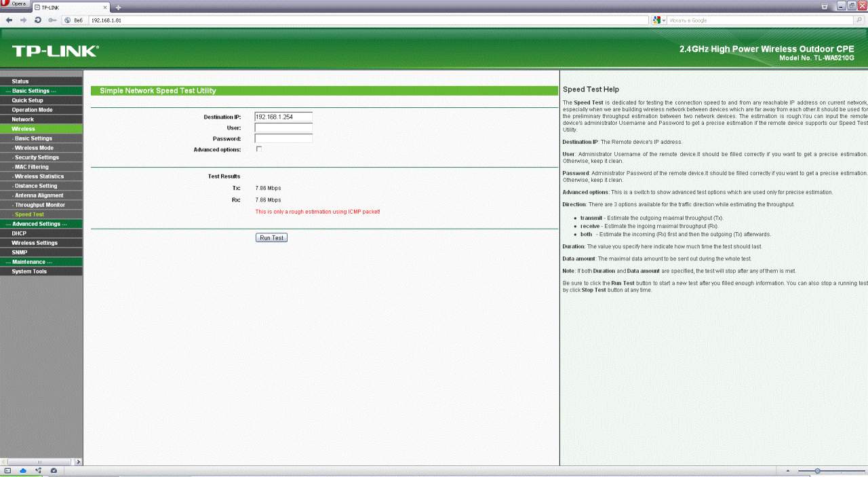The height and width of the screenshot is (477, 868).
Task: Click the Google search input box
Action: point(761,20)
